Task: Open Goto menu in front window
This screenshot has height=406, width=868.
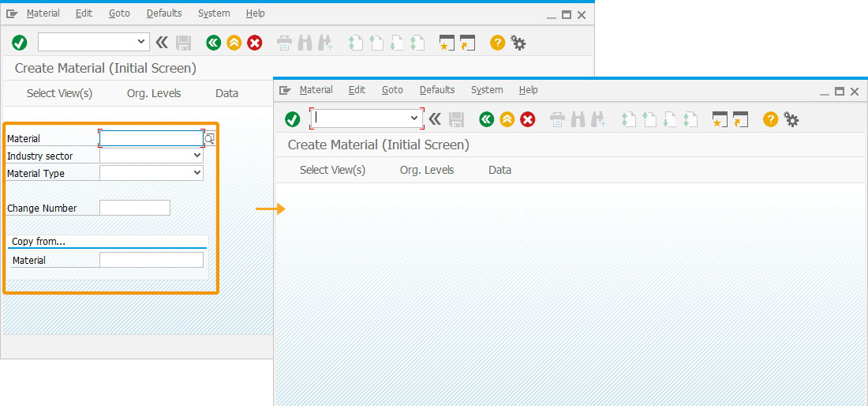Action: coord(392,90)
